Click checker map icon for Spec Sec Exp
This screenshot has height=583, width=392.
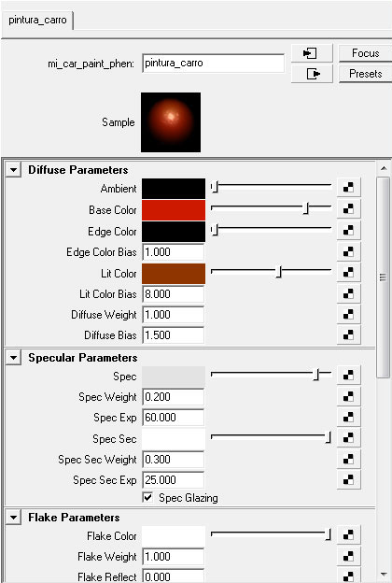coord(348,479)
